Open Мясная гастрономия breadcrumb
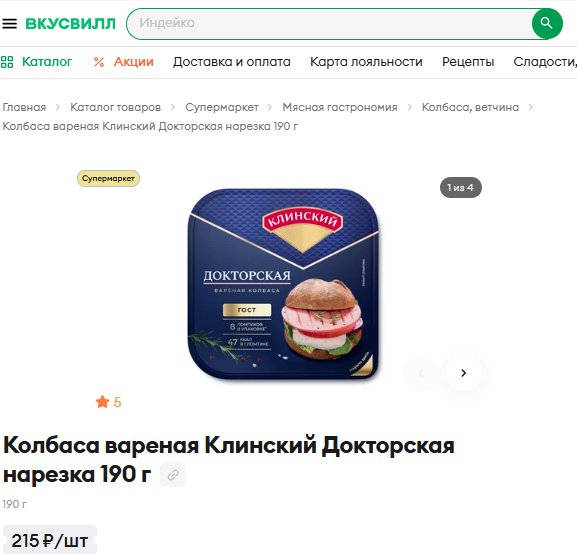577x554 pixels. 340,107
